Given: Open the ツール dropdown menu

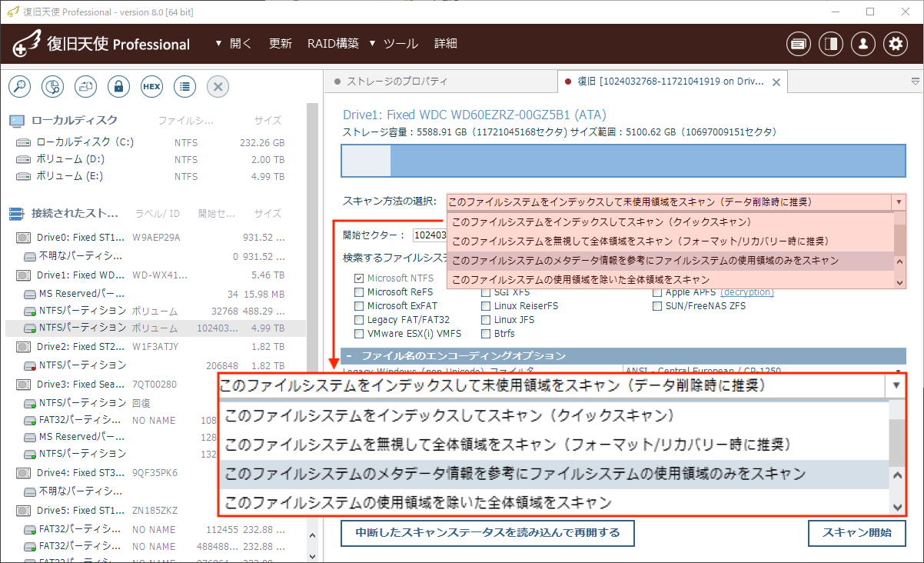Looking at the screenshot, I should (394, 44).
